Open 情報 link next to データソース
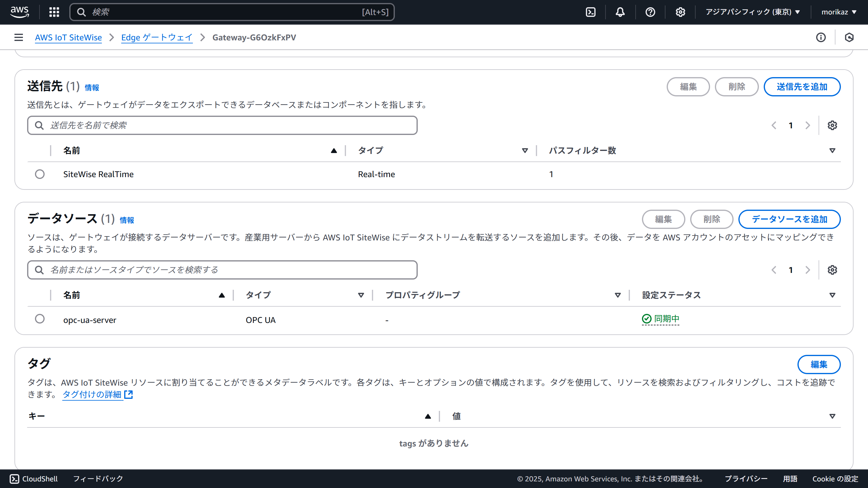The width and height of the screenshot is (868, 488). click(127, 220)
